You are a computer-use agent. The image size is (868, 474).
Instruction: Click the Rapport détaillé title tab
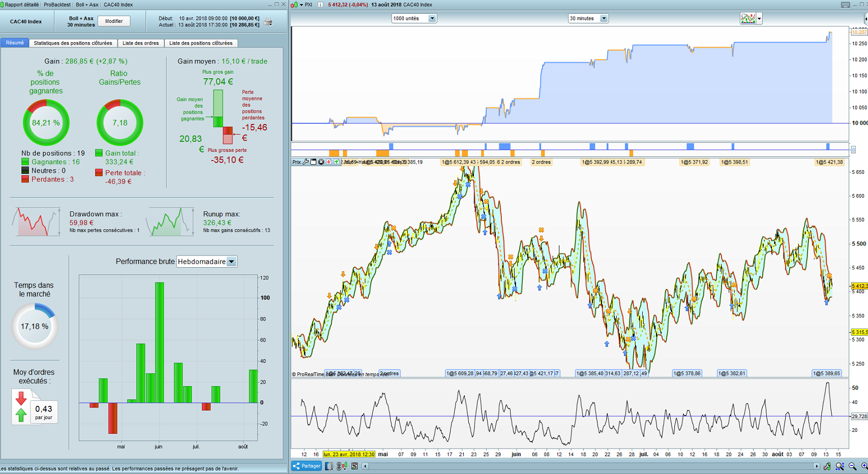(x=21, y=5)
